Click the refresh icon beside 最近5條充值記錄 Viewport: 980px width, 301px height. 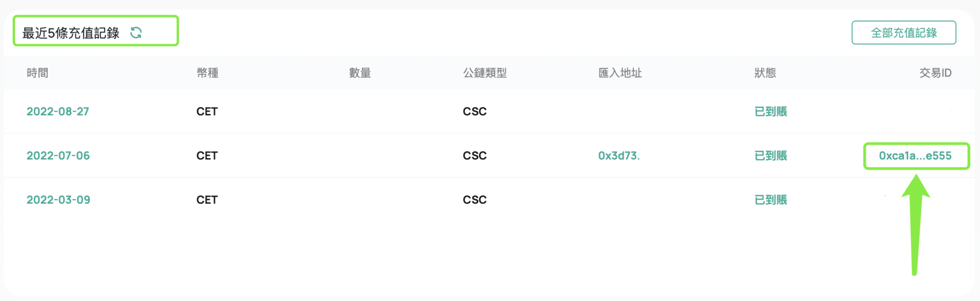click(136, 33)
